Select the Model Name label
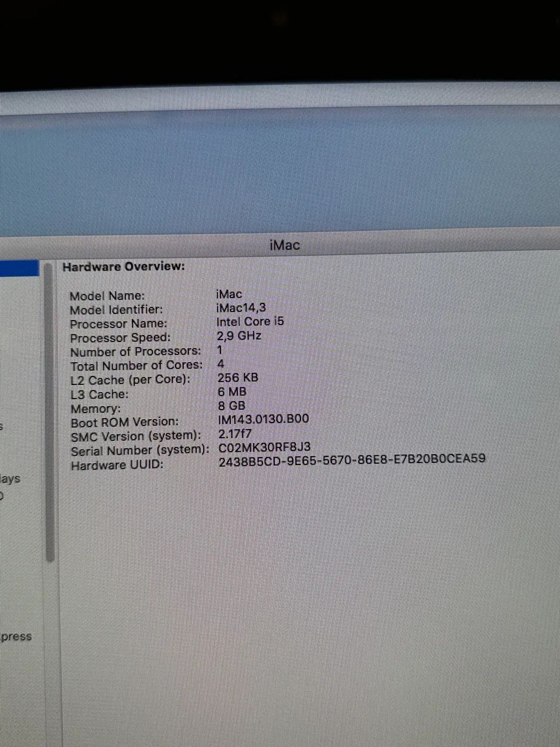This screenshot has height=747, width=560. coord(107,296)
